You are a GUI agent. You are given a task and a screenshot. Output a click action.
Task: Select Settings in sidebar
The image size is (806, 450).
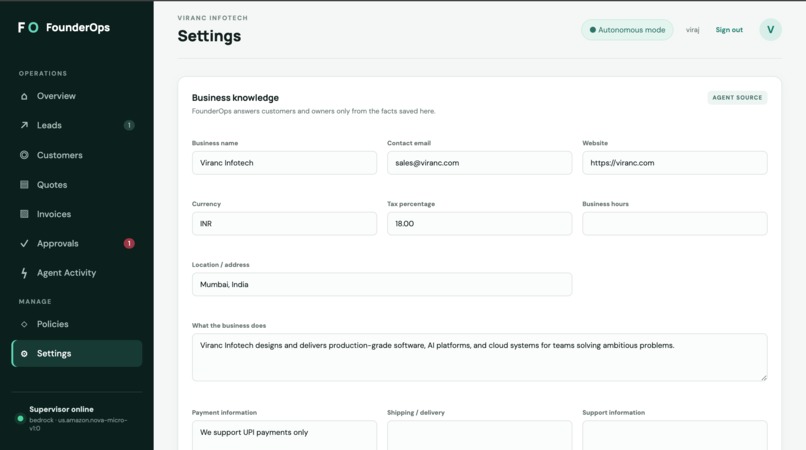(77, 353)
